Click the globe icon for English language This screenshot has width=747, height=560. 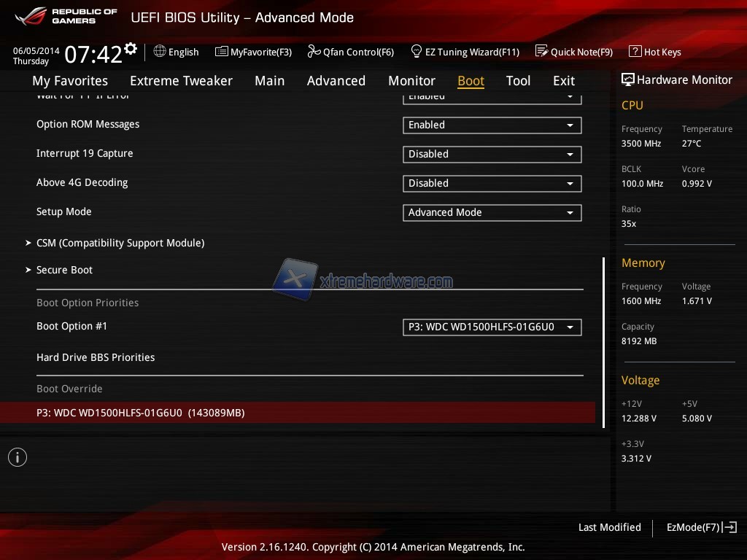click(160, 52)
